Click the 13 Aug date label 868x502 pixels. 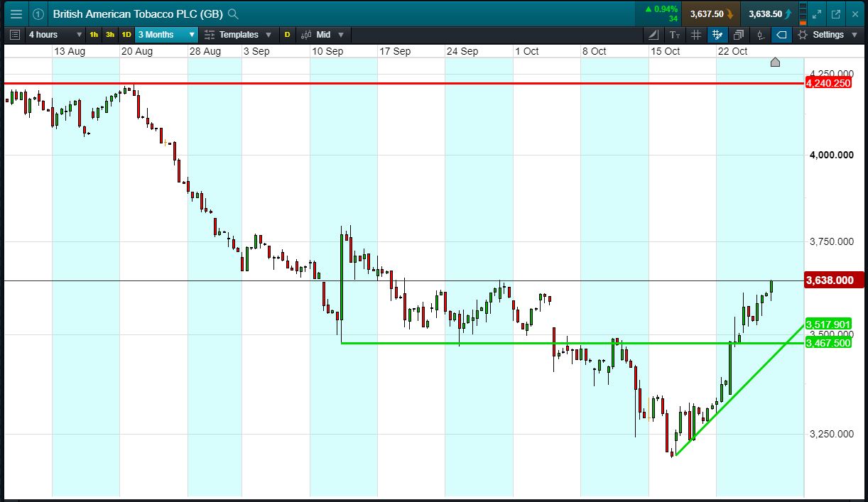point(70,51)
